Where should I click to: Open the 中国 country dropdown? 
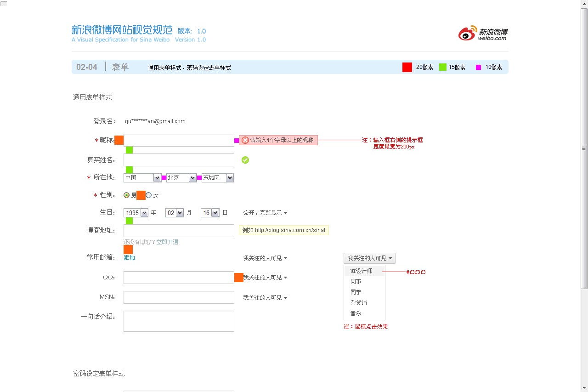[142, 178]
